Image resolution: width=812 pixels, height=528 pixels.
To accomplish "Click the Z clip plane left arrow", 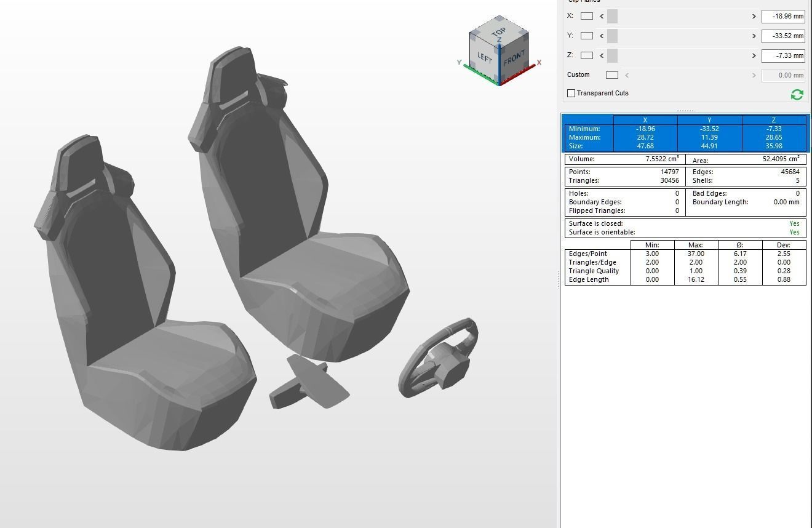I will coord(602,56).
